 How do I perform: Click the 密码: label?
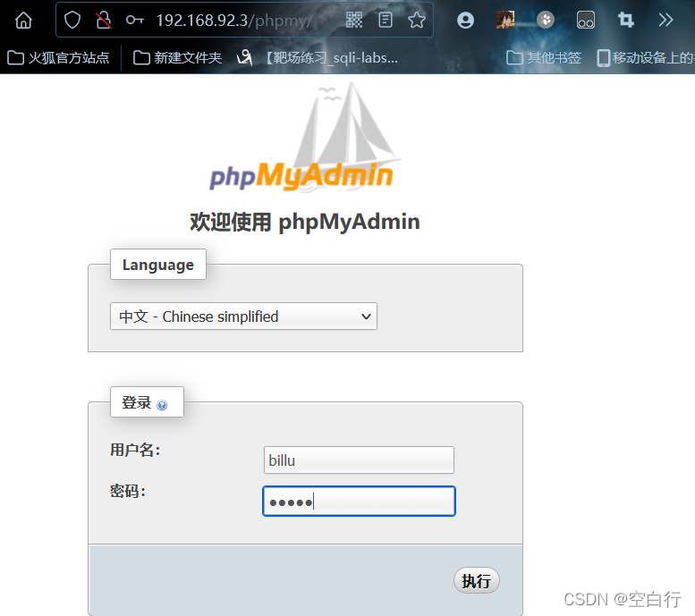click(128, 491)
